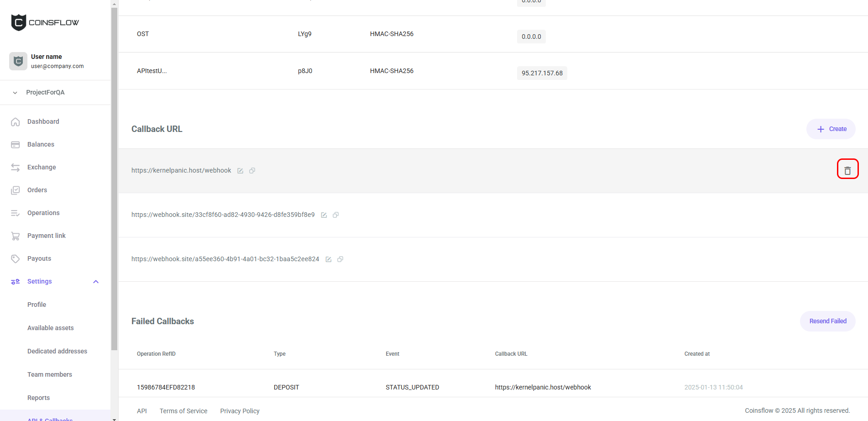The width and height of the screenshot is (868, 421).
Task: Delete the kernelpanic.host webhook callback URL
Action: click(847, 170)
